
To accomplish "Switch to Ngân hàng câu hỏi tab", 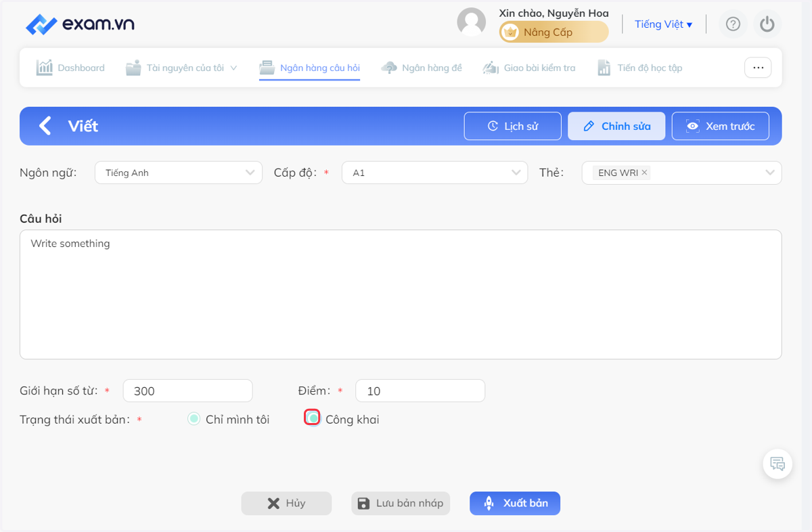I will coord(310,68).
